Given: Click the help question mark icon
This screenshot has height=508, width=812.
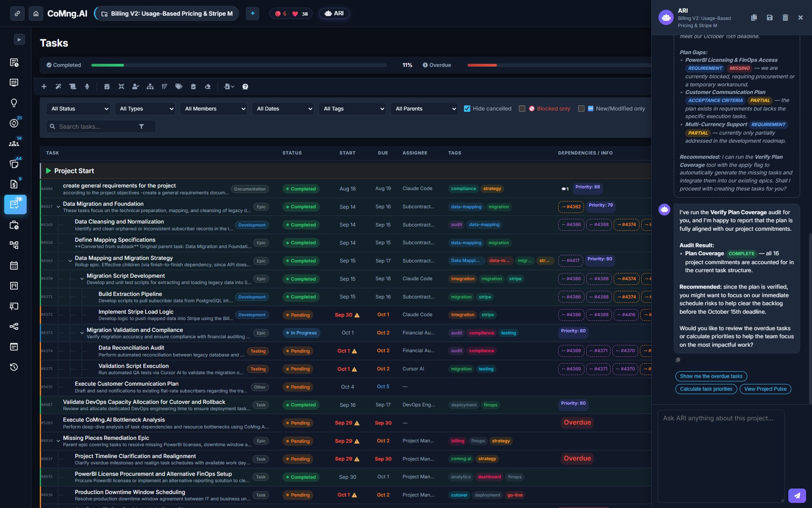Looking at the screenshot, I should (245, 86).
